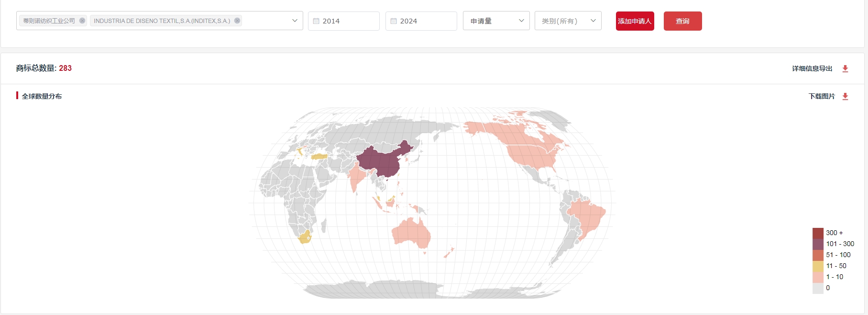Click the download icon beside 详细信息导出
This screenshot has width=868, height=315.
click(x=845, y=68)
